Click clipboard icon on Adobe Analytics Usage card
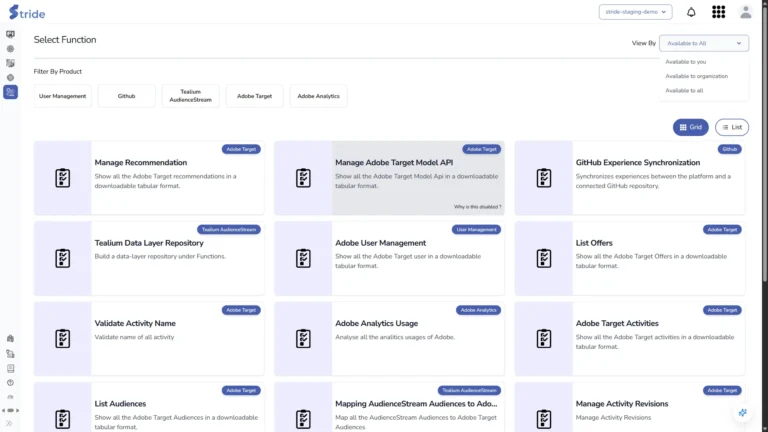768x432 pixels. [x=303, y=338]
